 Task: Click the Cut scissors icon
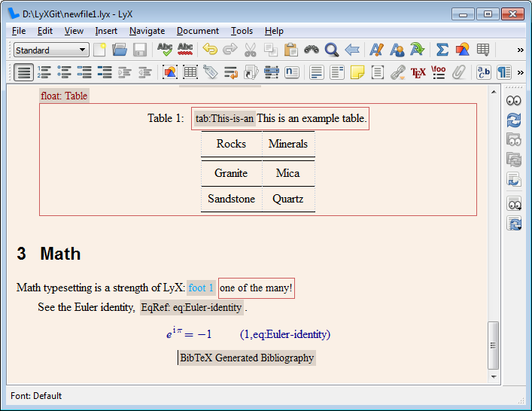point(251,50)
